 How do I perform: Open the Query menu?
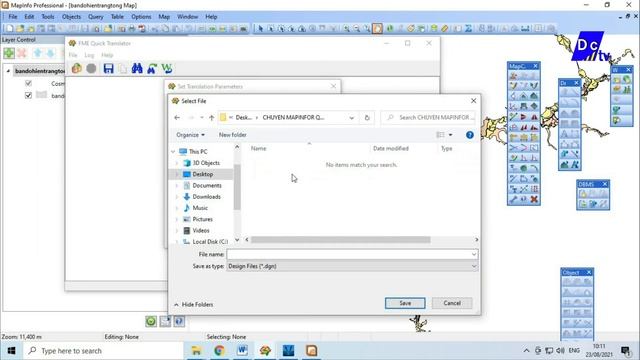point(96,17)
